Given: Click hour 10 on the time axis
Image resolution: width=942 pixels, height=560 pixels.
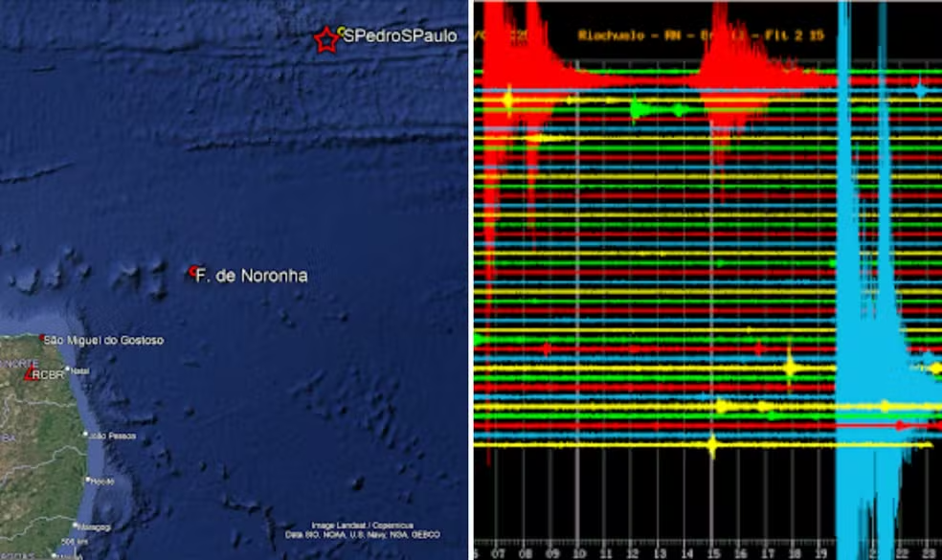Looking at the screenshot, I should click(x=577, y=552).
